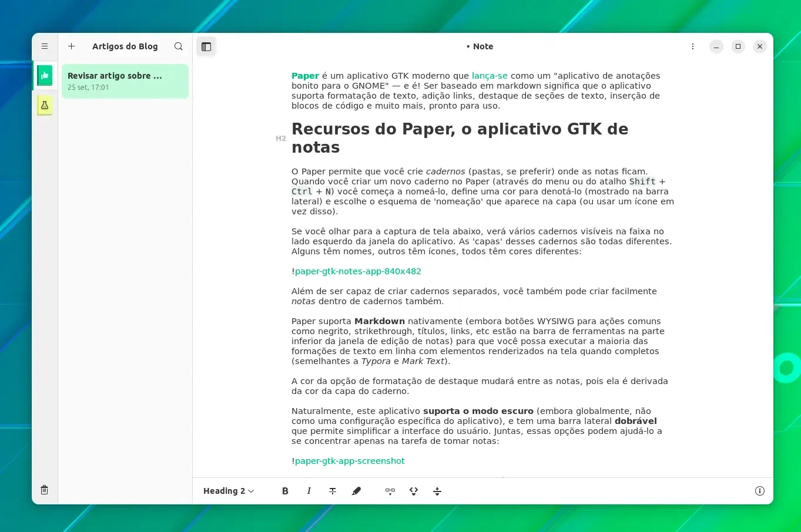Toggle the sidebar panel visibility
The image size is (801, 532).
206,46
